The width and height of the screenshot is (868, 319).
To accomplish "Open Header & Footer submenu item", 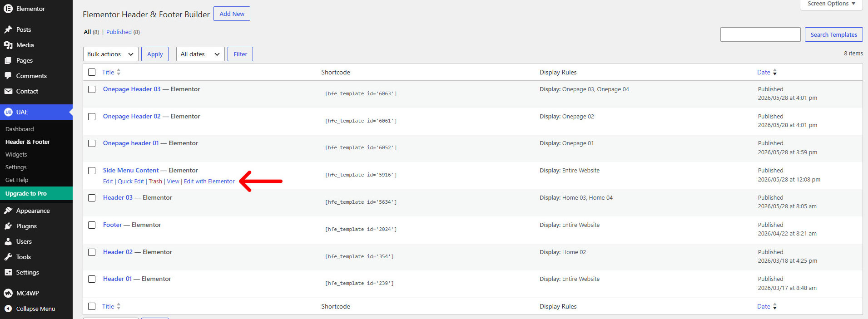I will pos(28,142).
